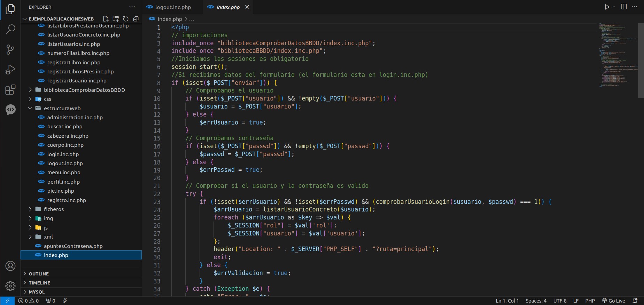Screen dimensions: 644x305
Task: Open the Source Control view
Action: click(x=10, y=50)
